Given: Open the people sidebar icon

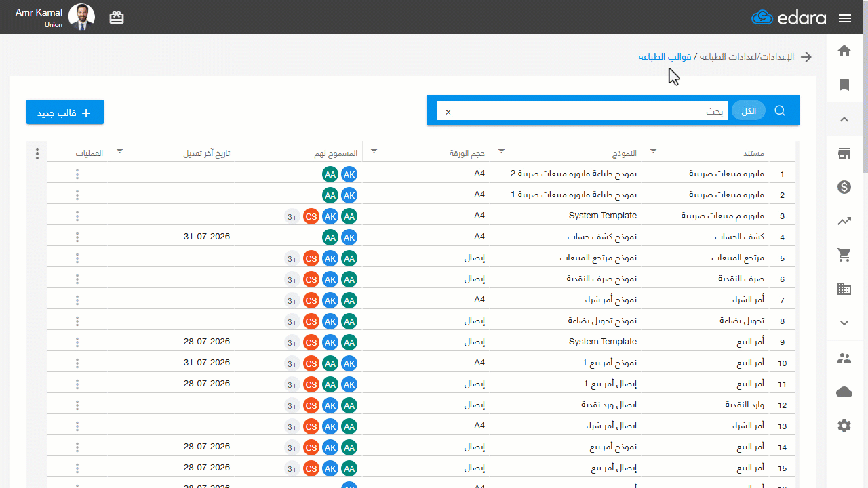Looking at the screenshot, I should click(x=844, y=358).
